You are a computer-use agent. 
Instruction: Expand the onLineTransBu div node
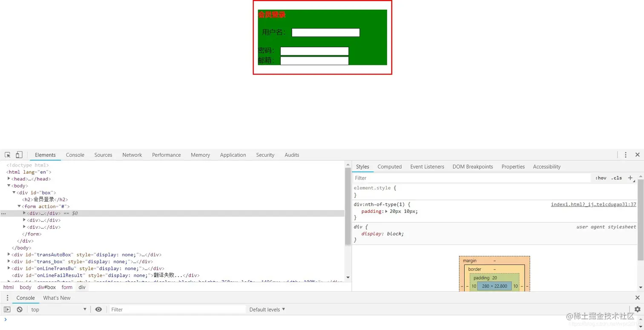[x=9, y=268]
